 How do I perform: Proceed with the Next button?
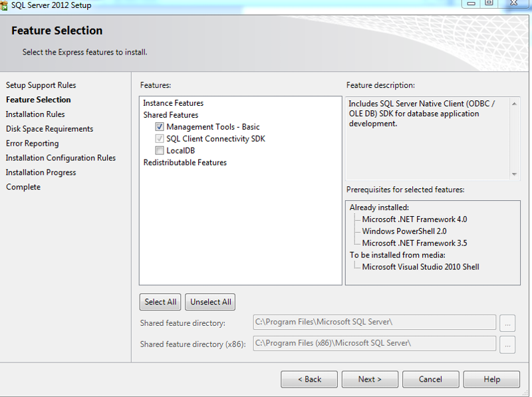pyautogui.click(x=370, y=379)
